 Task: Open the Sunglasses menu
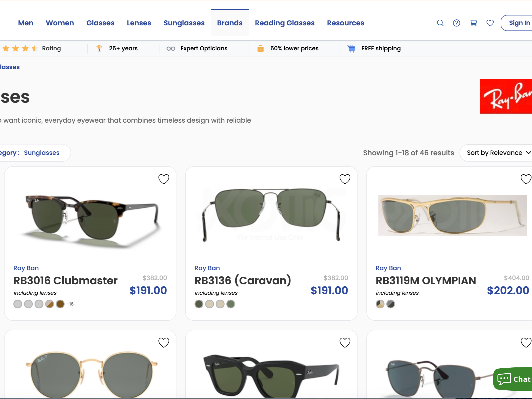pyautogui.click(x=184, y=23)
